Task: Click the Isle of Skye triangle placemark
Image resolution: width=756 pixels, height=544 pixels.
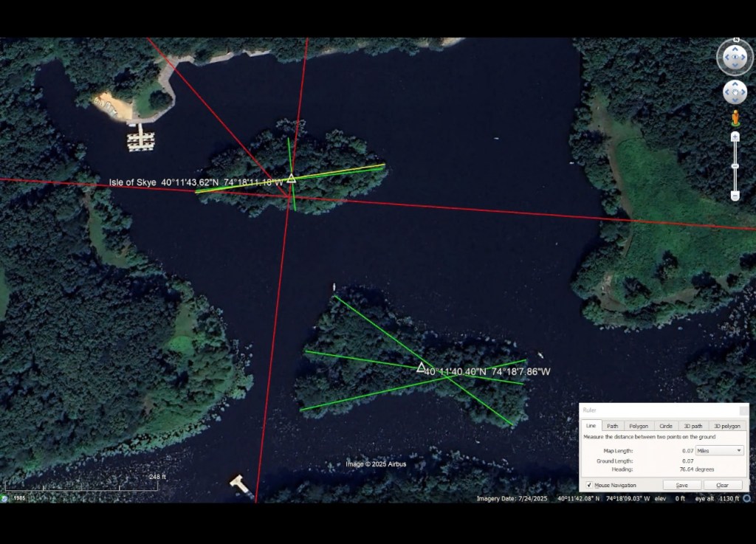Action: pos(292,178)
